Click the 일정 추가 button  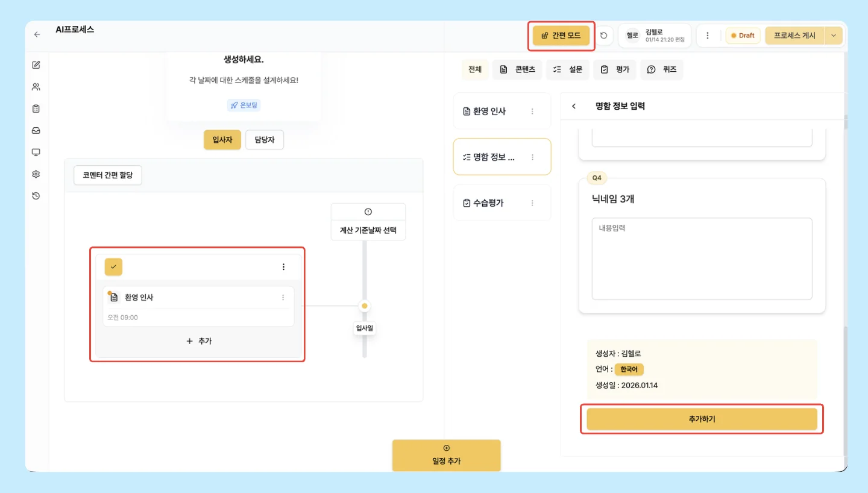pyautogui.click(x=447, y=455)
